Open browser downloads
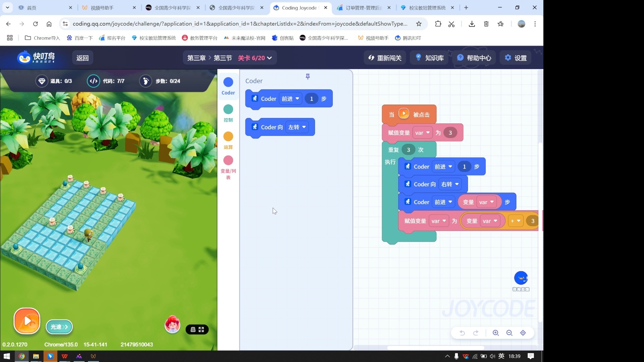 click(x=472, y=24)
